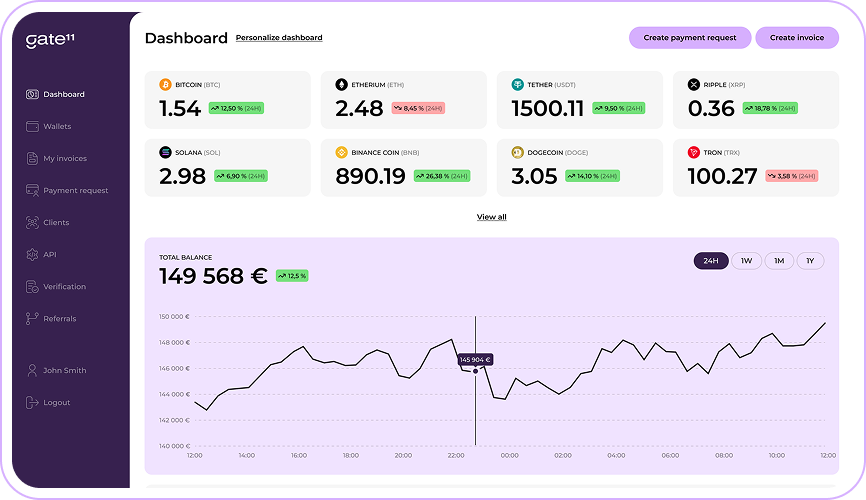This screenshot has width=866, height=500.
Task: Click the Dogecoin icon
Action: [517, 153]
